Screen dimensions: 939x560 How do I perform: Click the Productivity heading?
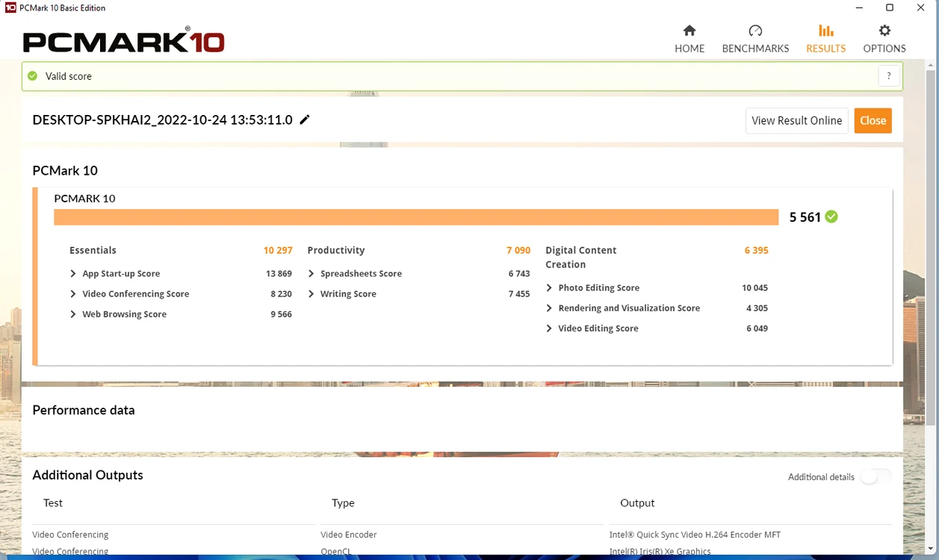pyautogui.click(x=335, y=250)
